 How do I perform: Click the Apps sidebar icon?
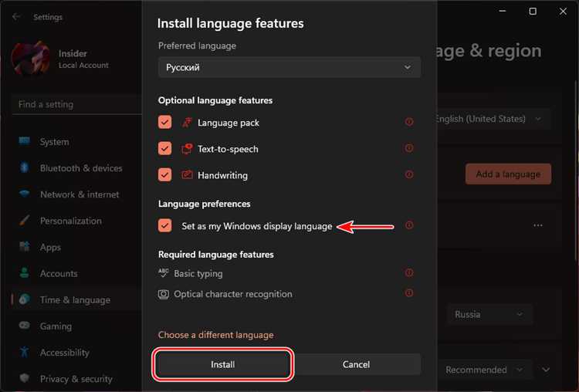coord(25,247)
